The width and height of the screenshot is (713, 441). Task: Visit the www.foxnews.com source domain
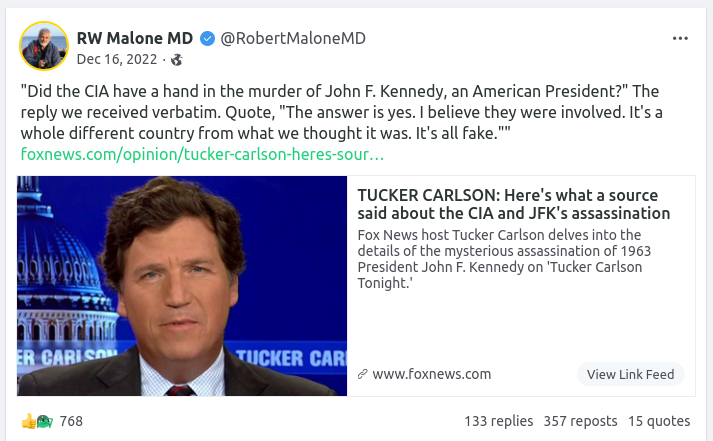pyautogui.click(x=431, y=374)
